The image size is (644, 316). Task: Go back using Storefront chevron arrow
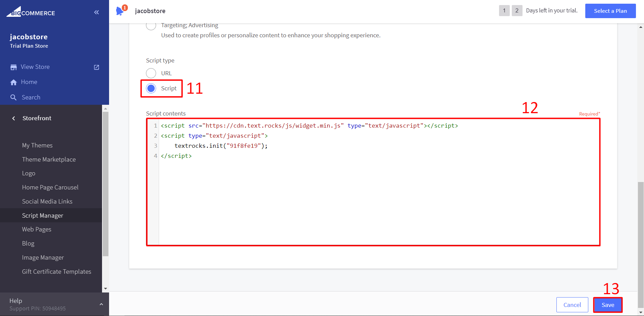(13, 118)
